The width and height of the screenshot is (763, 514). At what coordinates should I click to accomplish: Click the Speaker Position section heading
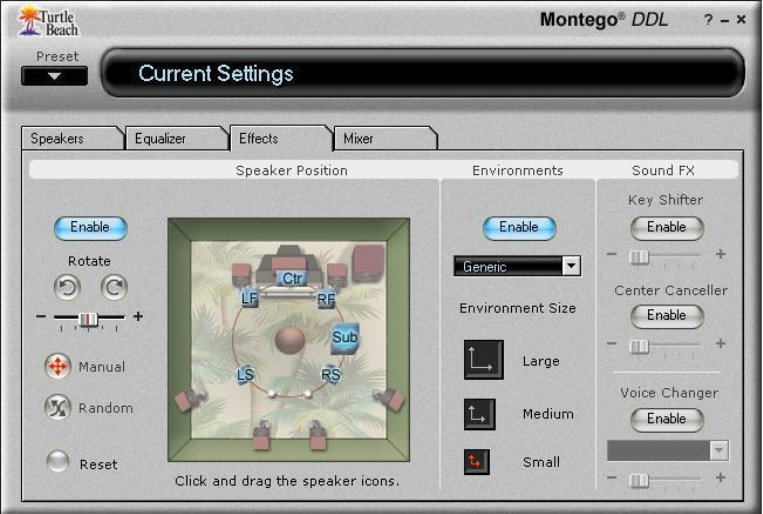[291, 170]
